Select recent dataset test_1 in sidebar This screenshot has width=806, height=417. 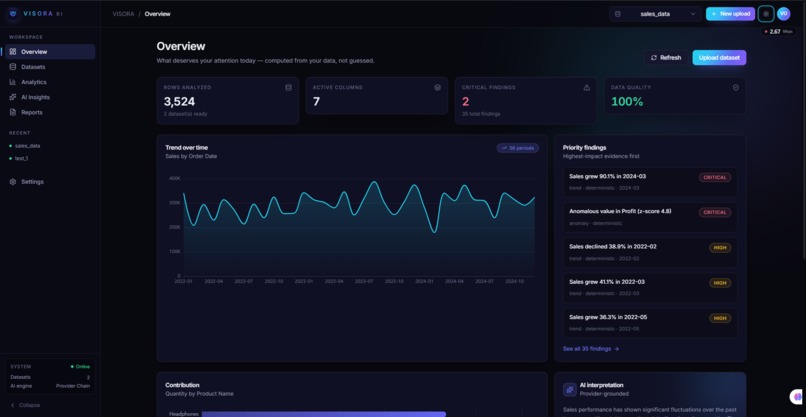pos(20,158)
